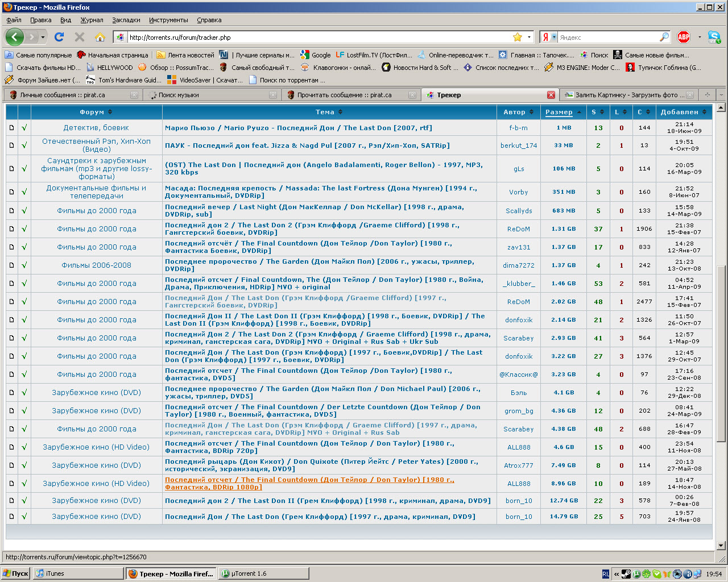
Task: Sort the table by the Автор column
Action: point(519,112)
